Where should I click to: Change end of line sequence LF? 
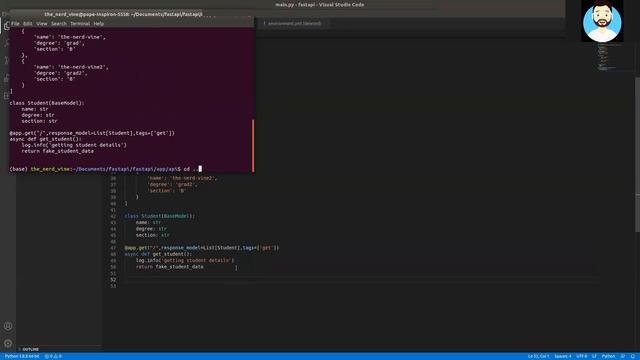point(594,356)
